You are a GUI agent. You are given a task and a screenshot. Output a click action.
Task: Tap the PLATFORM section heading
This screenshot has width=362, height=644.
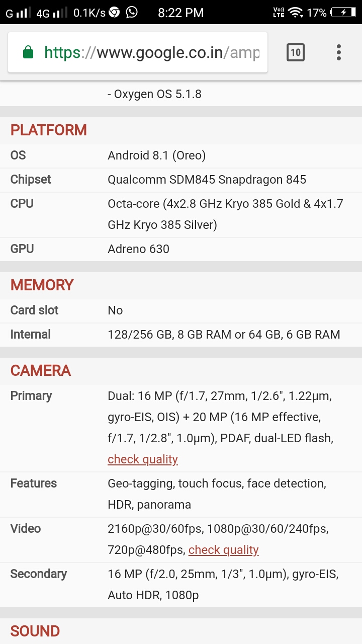coord(49,130)
